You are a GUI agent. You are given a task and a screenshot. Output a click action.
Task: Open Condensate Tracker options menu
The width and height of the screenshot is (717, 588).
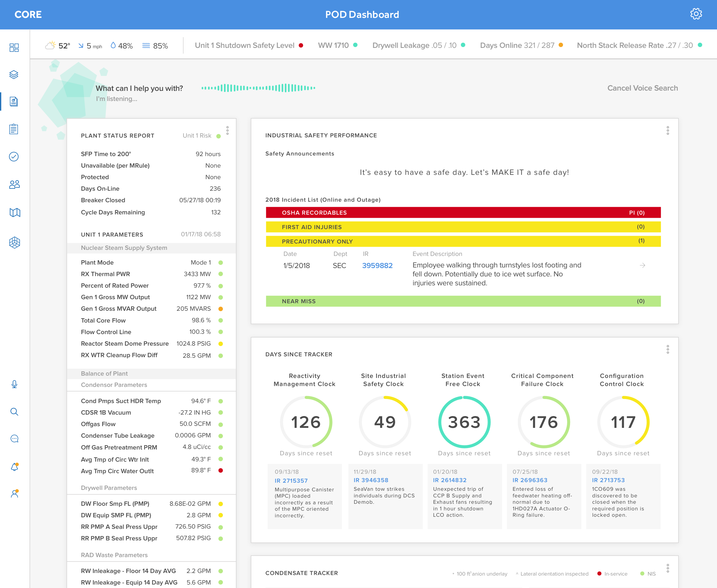(668, 568)
